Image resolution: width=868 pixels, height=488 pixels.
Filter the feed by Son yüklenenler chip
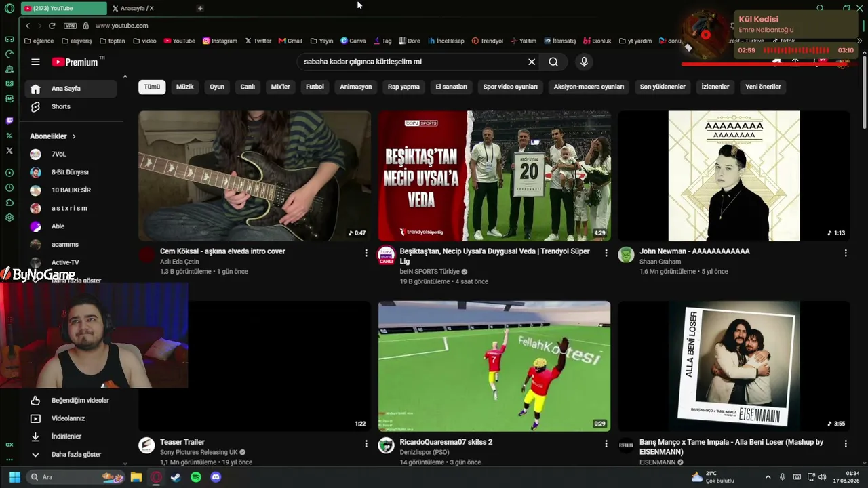[663, 87]
